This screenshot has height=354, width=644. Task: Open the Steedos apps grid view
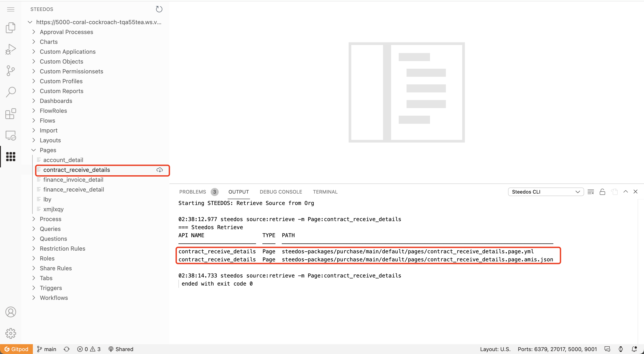click(x=11, y=157)
